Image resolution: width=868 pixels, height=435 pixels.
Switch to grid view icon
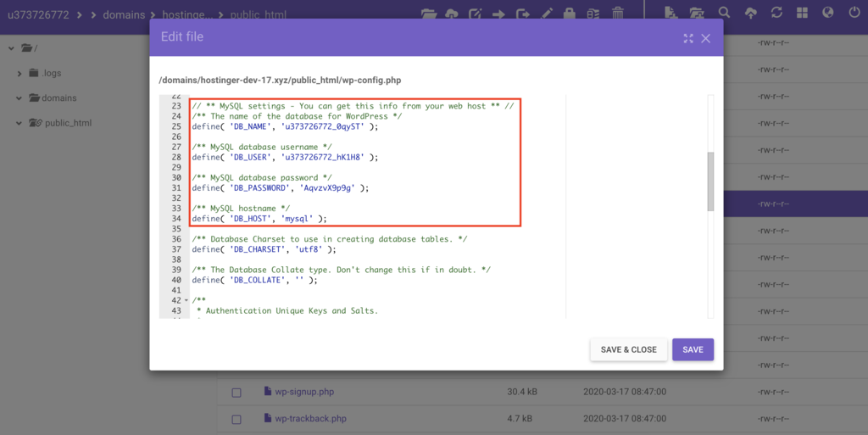802,13
